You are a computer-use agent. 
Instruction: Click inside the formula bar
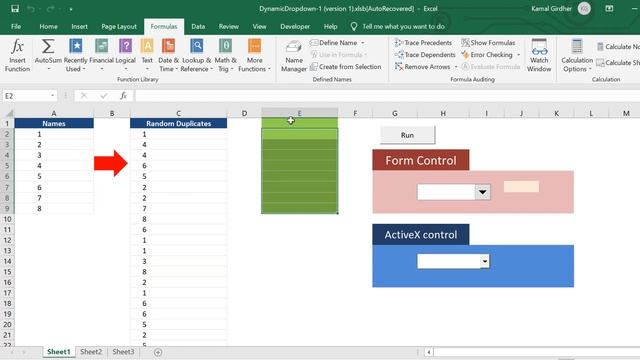(x=387, y=96)
